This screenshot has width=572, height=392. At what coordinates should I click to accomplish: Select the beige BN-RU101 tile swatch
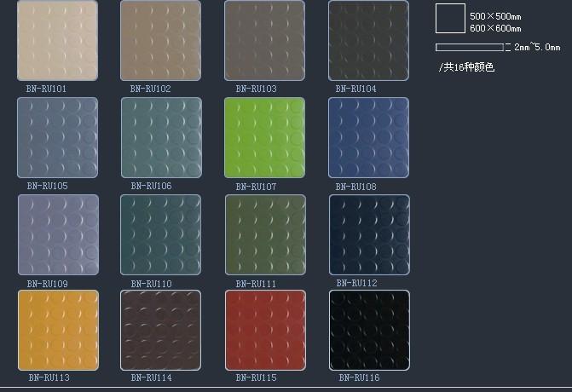point(57,40)
